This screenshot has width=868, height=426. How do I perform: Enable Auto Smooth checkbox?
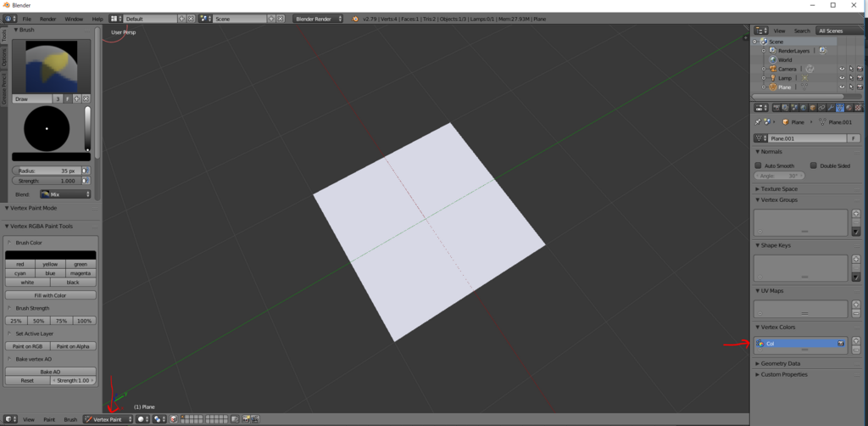(759, 165)
